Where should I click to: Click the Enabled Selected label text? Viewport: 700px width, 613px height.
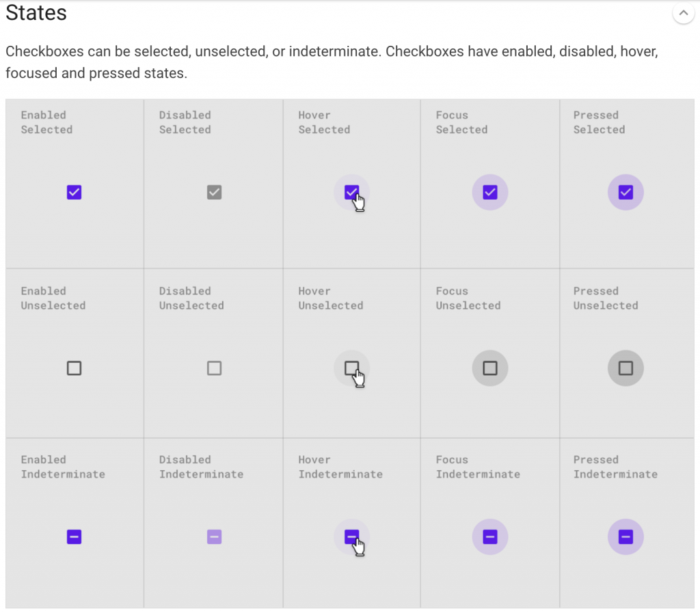click(46, 122)
